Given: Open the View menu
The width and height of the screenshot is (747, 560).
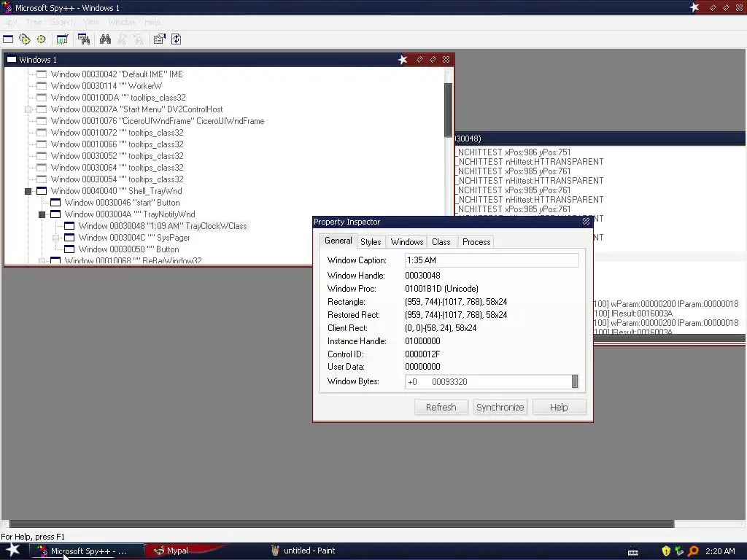Looking at the screenshot, I should pyautogui.click(x=91, y=22).
